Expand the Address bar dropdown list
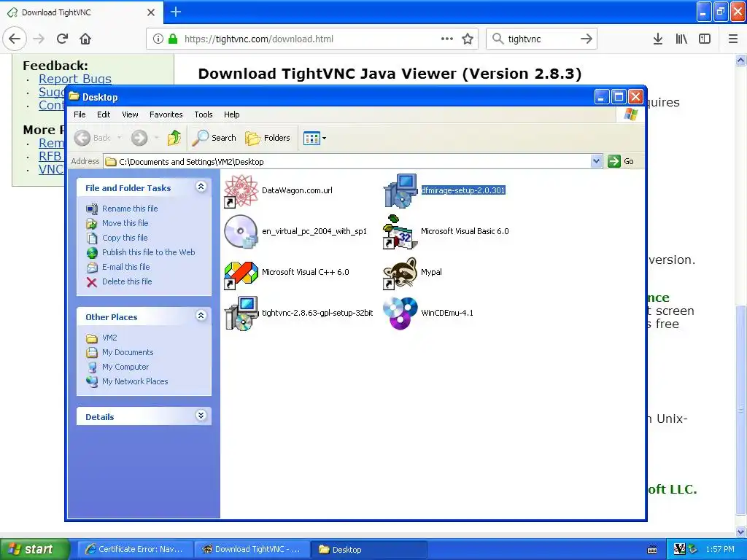Screen dimensions: 747x560 [596, 161]
